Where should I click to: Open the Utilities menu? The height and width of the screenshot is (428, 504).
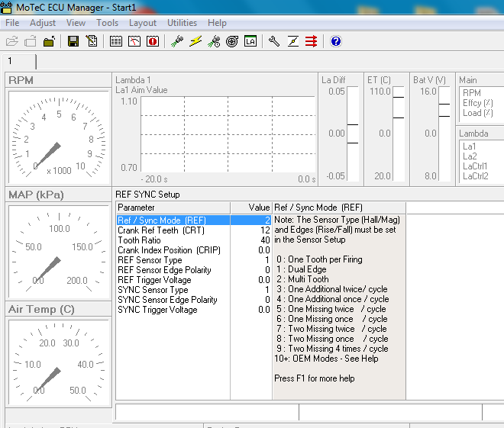pos(182,23)
